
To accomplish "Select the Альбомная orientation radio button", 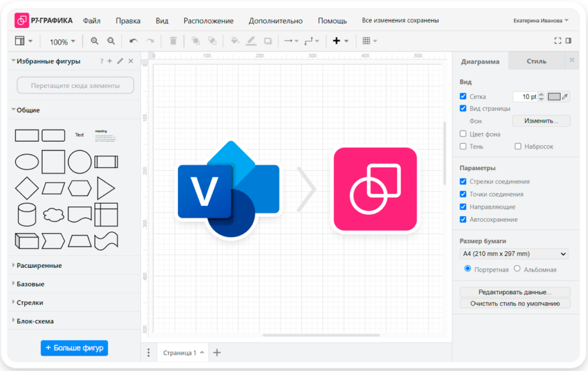I will (x=517, y=269).
